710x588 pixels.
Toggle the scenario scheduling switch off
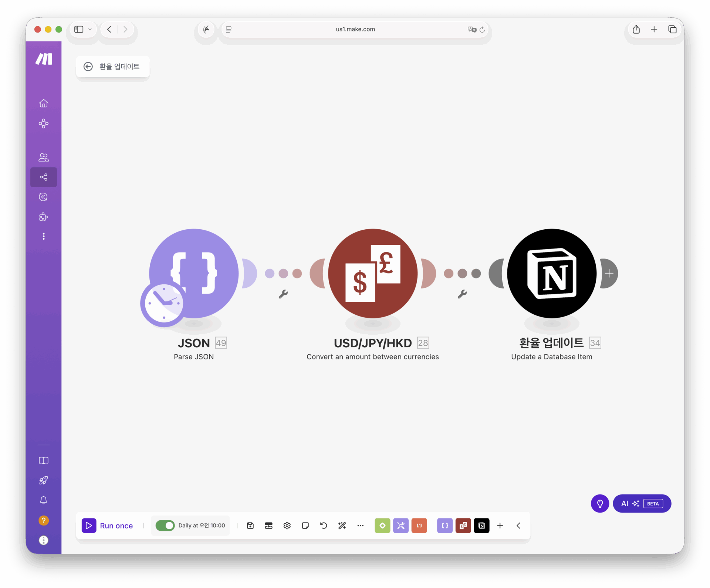(165, 526)
